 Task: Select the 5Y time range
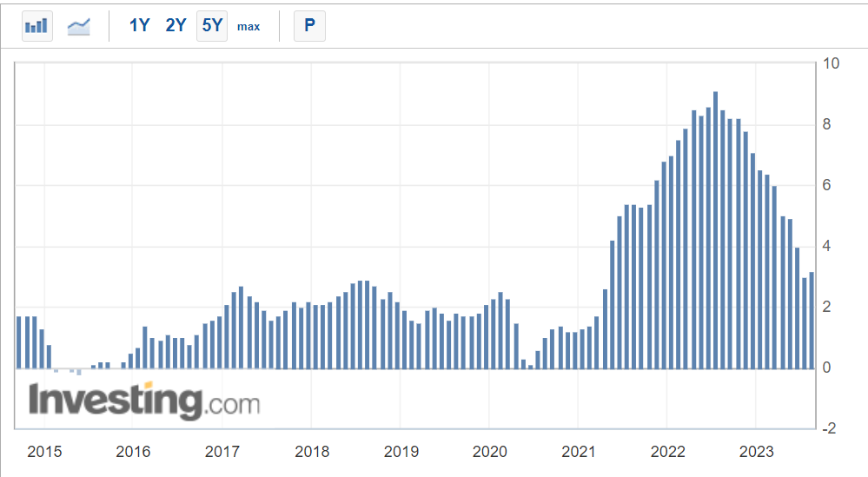(x=212, y=25)
